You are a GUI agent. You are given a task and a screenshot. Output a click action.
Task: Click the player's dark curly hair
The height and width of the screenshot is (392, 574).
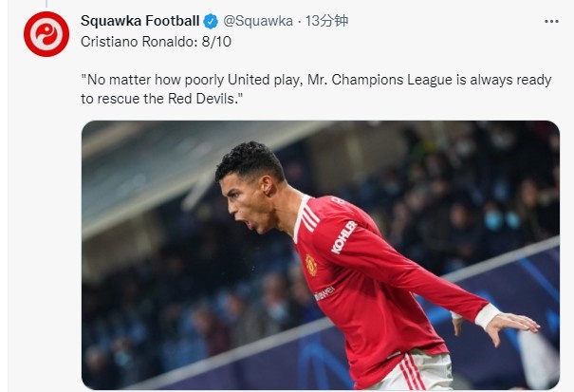tap(250, 161)
